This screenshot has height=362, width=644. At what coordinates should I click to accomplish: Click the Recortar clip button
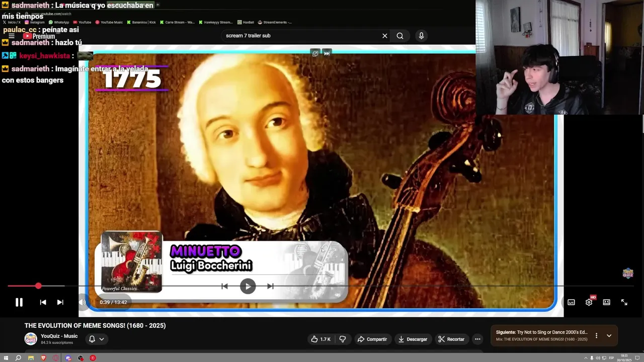point(451,339)
